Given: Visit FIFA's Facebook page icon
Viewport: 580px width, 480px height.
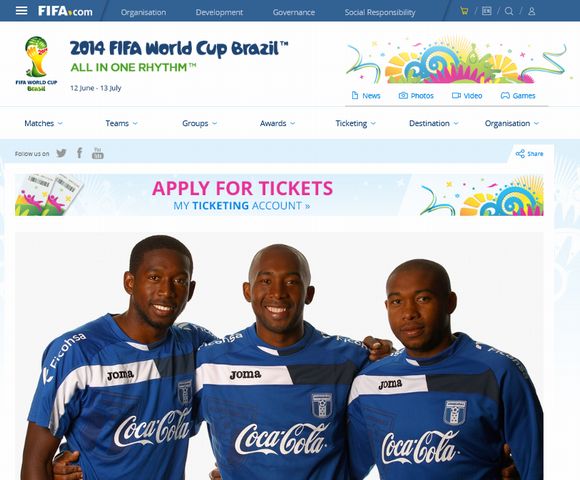Looking at the screenshot, I should [80, 153].
